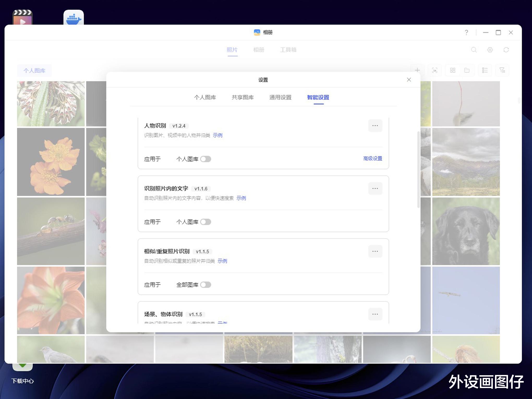Viewport: 532px width, 399px height.
Task: Switch to the 通用设置 tab
Action: tap(280, 98)
